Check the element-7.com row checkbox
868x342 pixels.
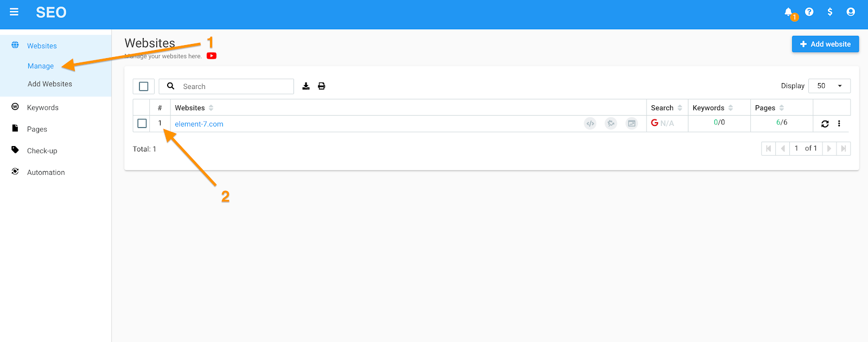tap(142, 124)
